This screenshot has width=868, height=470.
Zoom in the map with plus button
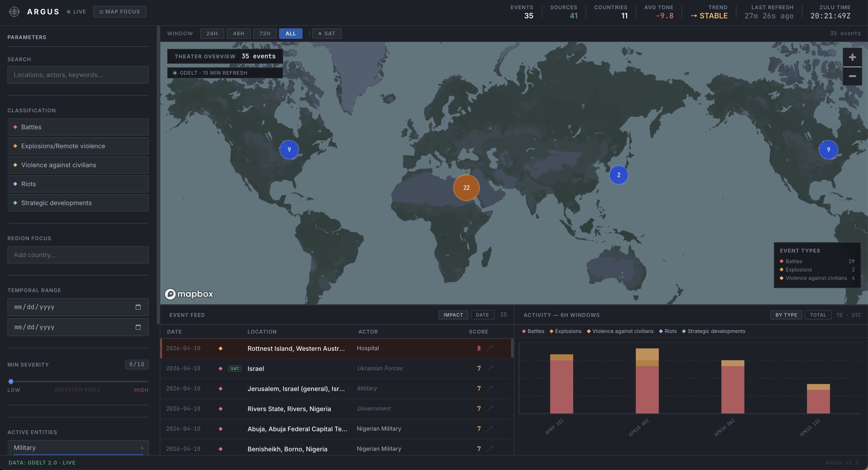852,57
